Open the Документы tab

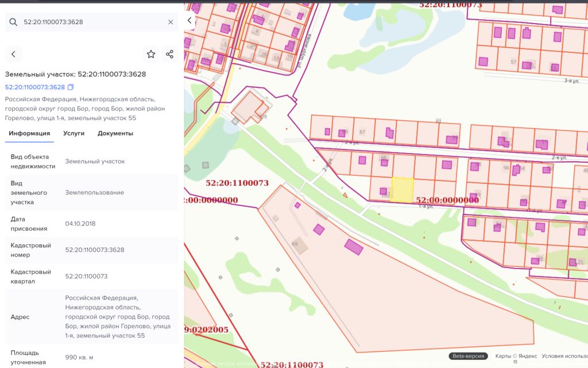click(115, 133)
